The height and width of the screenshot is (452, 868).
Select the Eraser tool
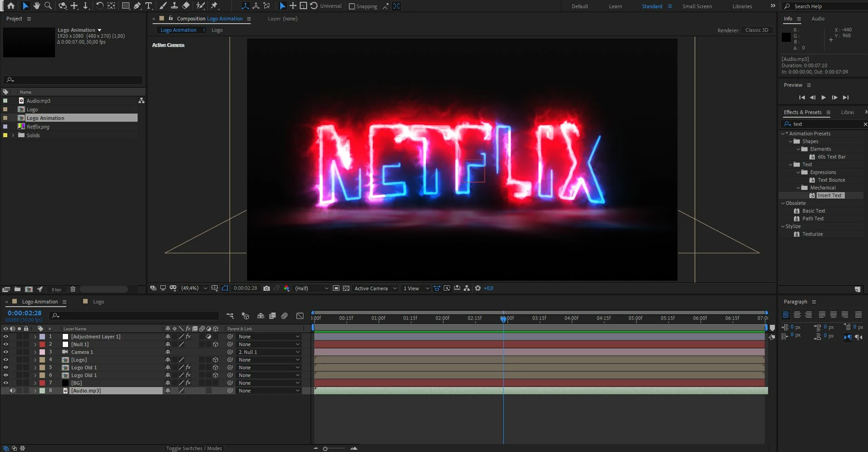point(186,6)
